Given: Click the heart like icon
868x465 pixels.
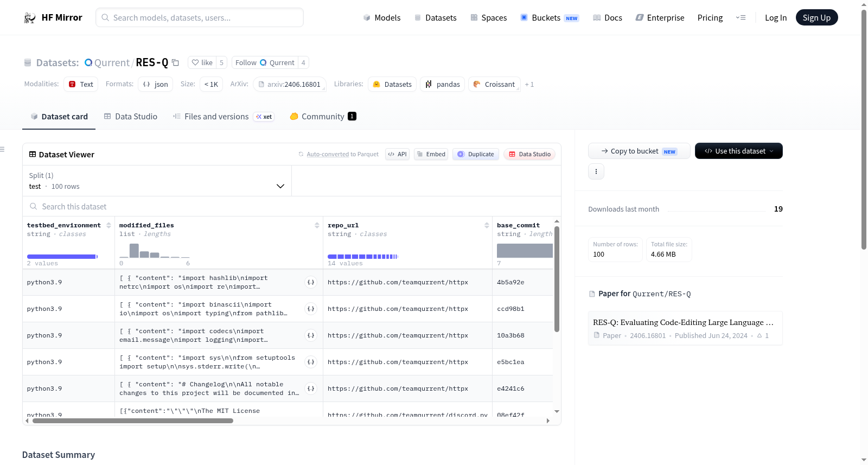Looking at the screenshot, I should coord(195,62).
